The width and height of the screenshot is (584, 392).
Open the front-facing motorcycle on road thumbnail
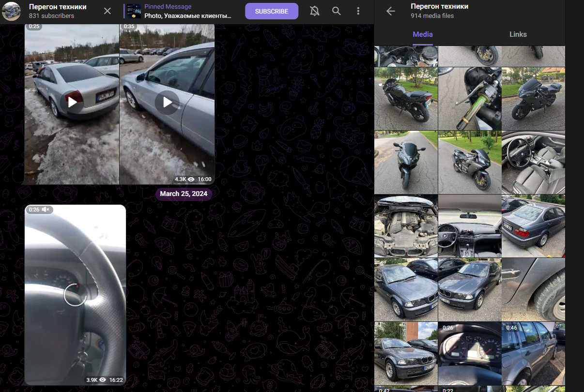click(406, 162)
